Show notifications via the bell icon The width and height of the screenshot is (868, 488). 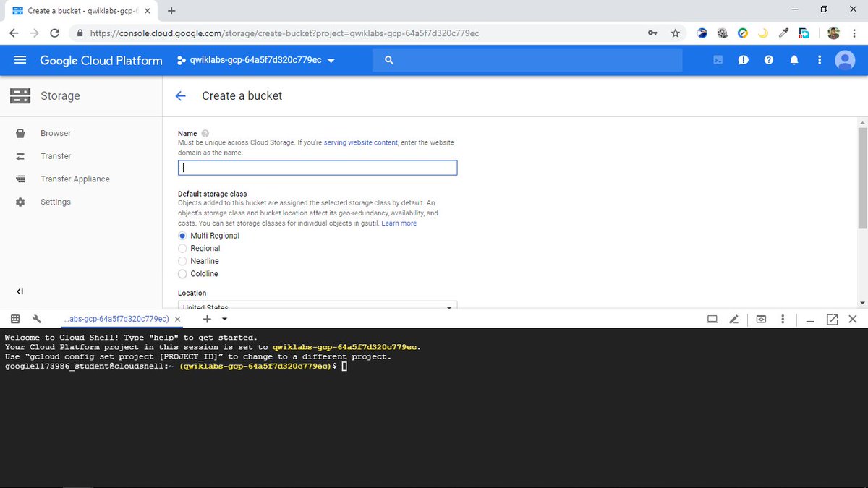point(794,60)
